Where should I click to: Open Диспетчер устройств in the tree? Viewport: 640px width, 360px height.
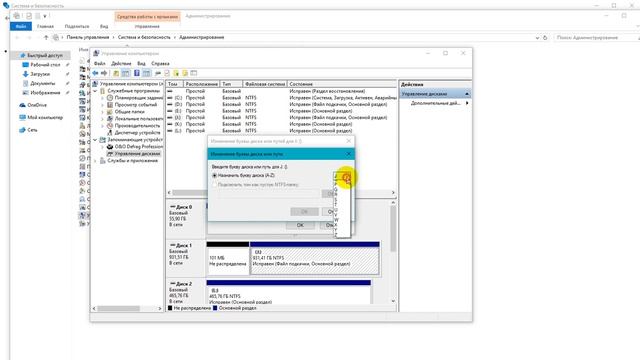pyautogui.click(x=137, y=132)
